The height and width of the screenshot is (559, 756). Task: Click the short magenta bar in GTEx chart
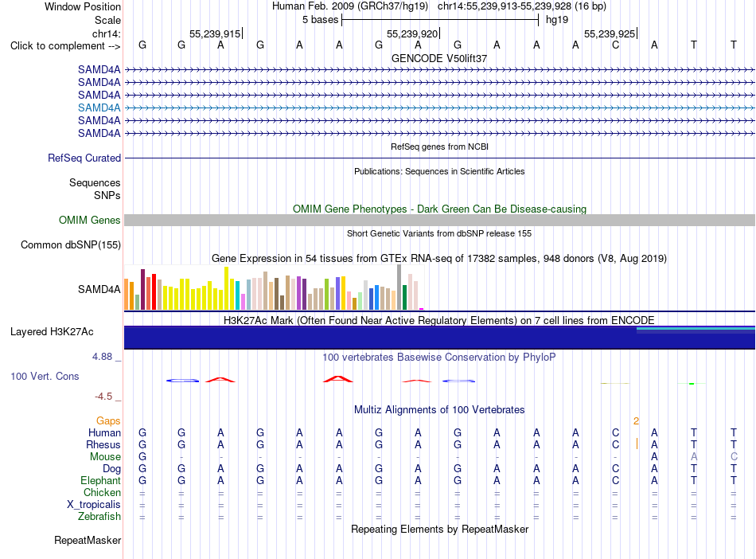(422, 309)
